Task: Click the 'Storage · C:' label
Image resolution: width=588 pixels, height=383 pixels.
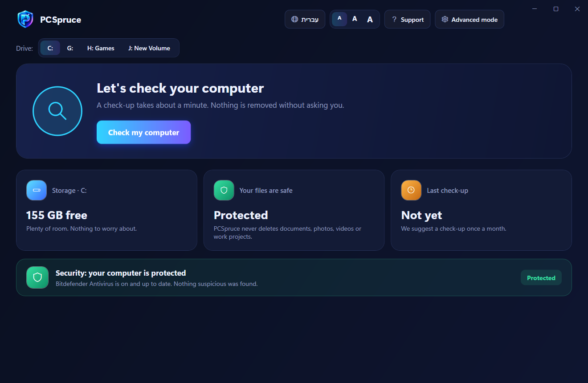Action: 69,191
